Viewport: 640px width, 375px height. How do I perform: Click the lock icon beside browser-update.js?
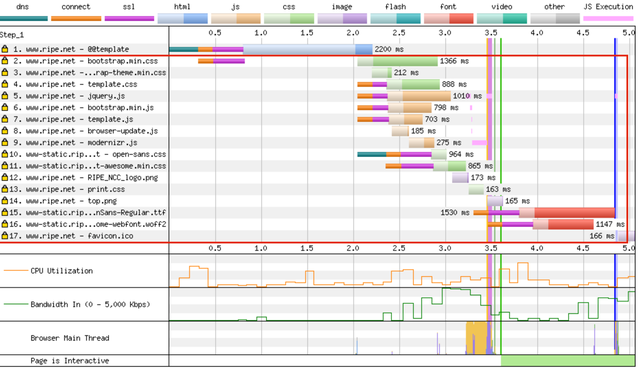coord(5,131)
